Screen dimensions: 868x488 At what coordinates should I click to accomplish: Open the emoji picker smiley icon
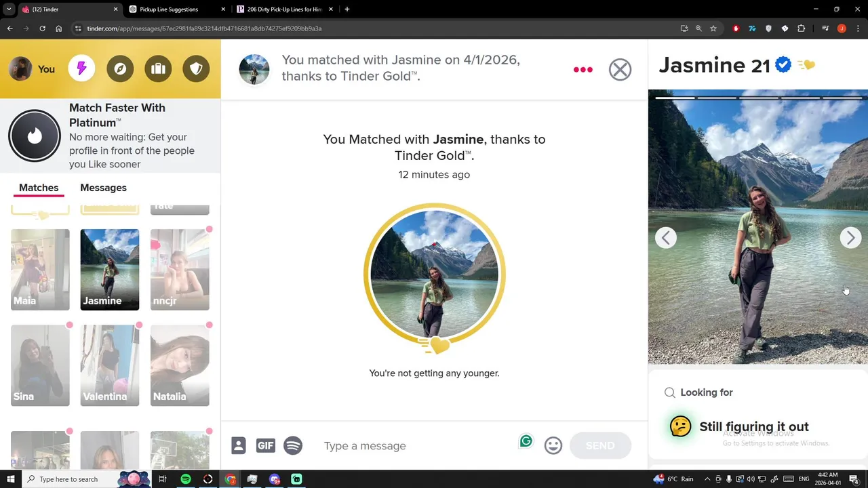[x=553, y=445]
